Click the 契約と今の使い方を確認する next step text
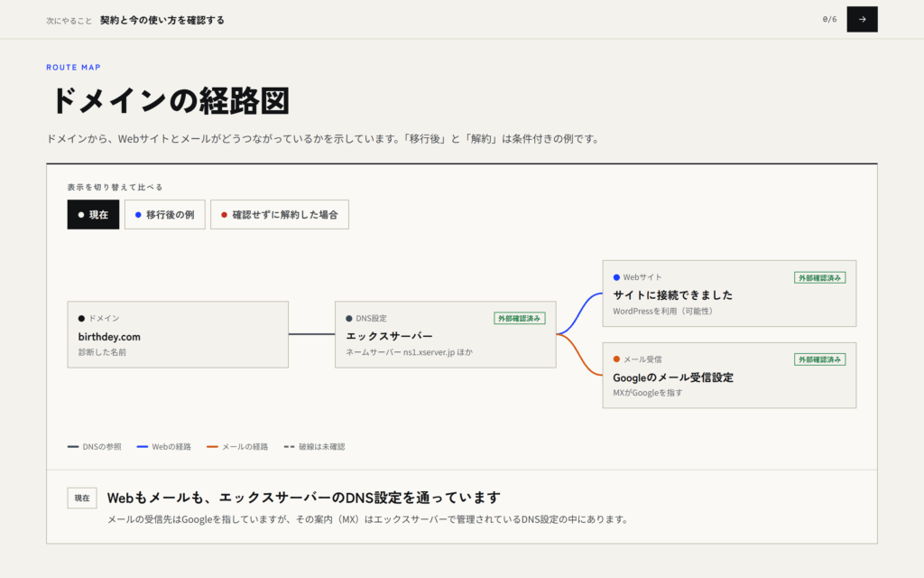924x578 pixels. (162, 20)
